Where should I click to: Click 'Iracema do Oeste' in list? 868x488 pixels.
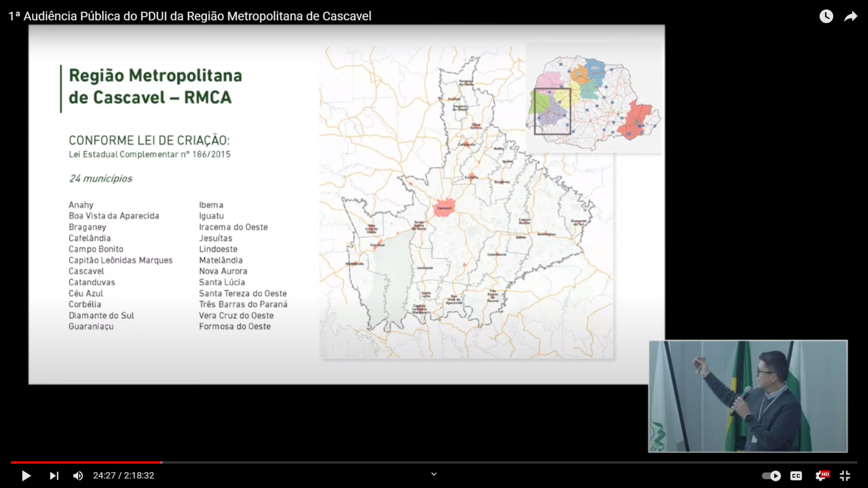233,227
